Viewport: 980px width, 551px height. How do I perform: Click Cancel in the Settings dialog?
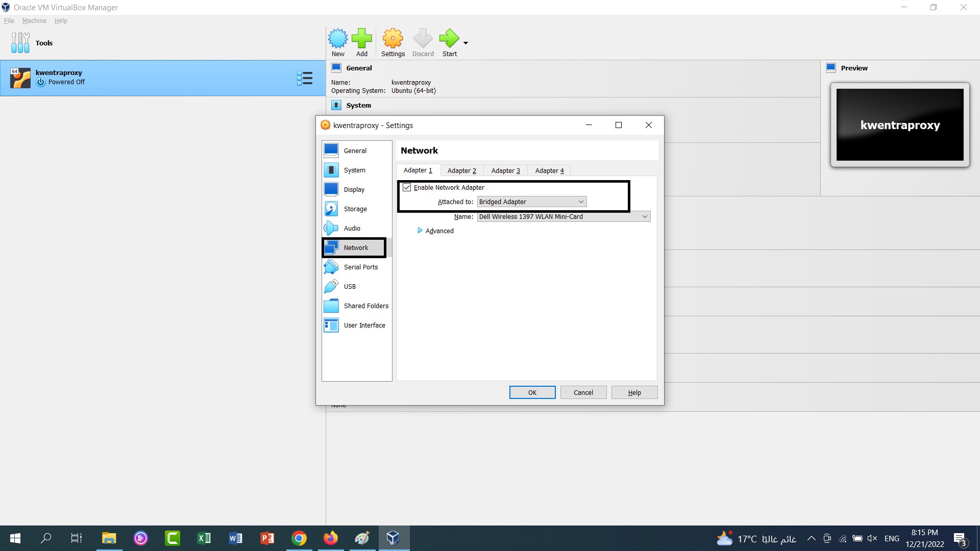pyautogui.click(x=583, y=392)
